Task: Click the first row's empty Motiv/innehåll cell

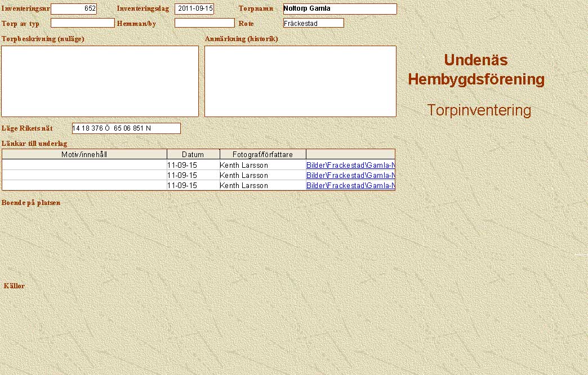Action: click(84, 166)
